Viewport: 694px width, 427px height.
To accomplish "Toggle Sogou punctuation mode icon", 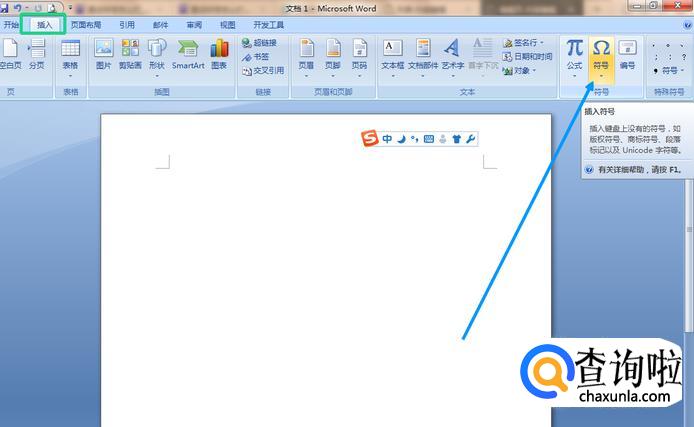I will pyautogui.click(x=415, y=139).
